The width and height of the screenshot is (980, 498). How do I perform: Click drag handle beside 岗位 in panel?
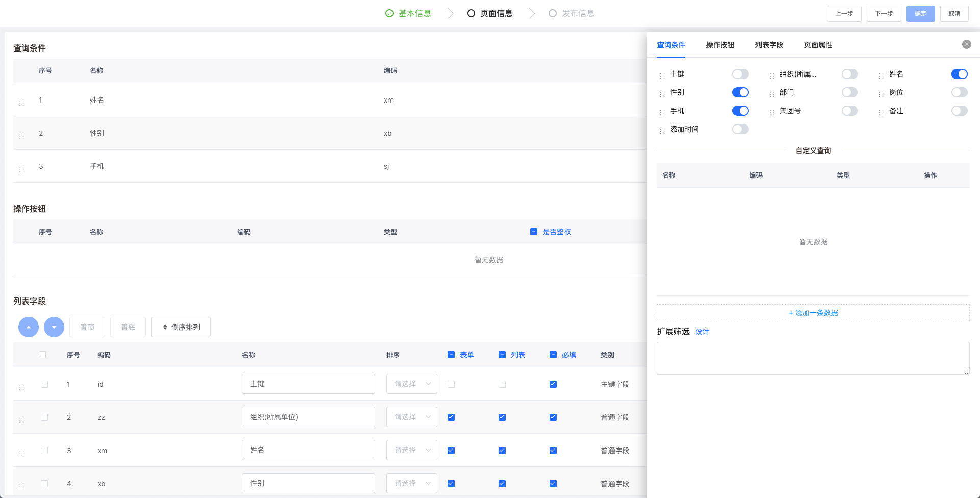click(881, 94)
